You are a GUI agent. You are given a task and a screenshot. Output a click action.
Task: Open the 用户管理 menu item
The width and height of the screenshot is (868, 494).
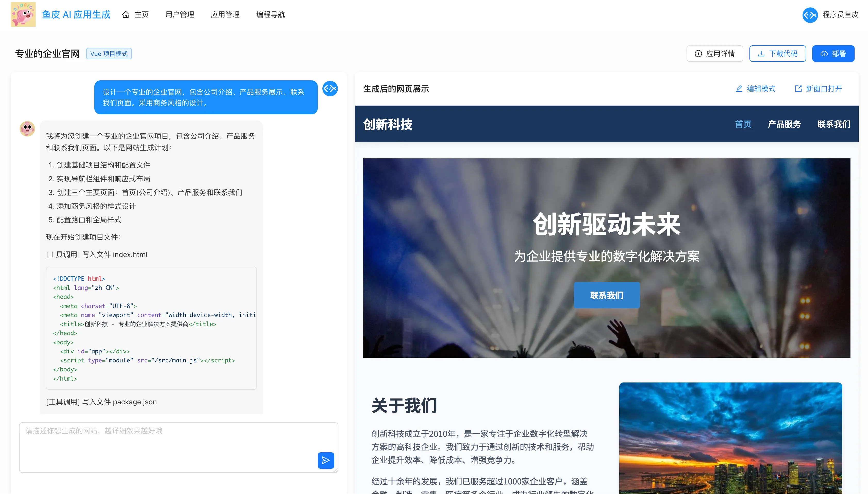point(180,15)
